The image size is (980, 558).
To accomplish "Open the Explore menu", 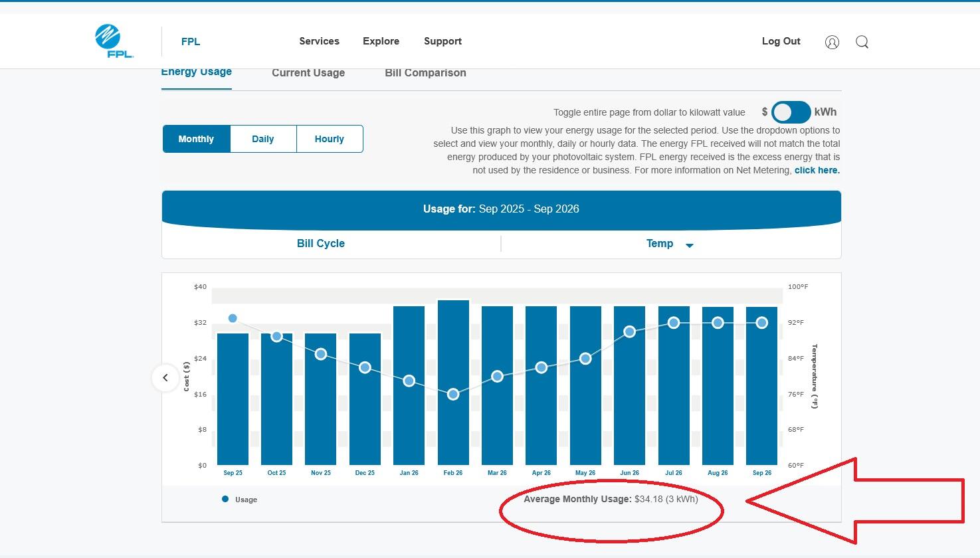I will 381,41.
